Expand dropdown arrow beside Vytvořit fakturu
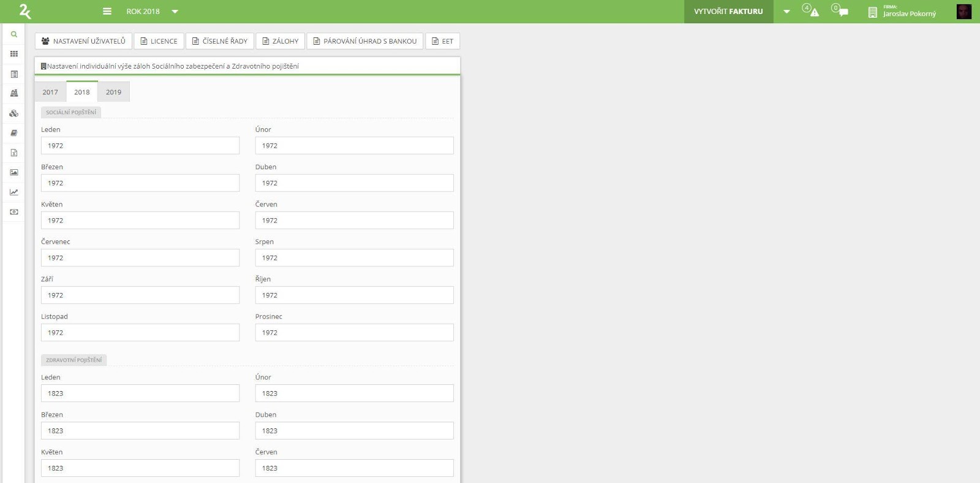 click(x=786, y=12)
